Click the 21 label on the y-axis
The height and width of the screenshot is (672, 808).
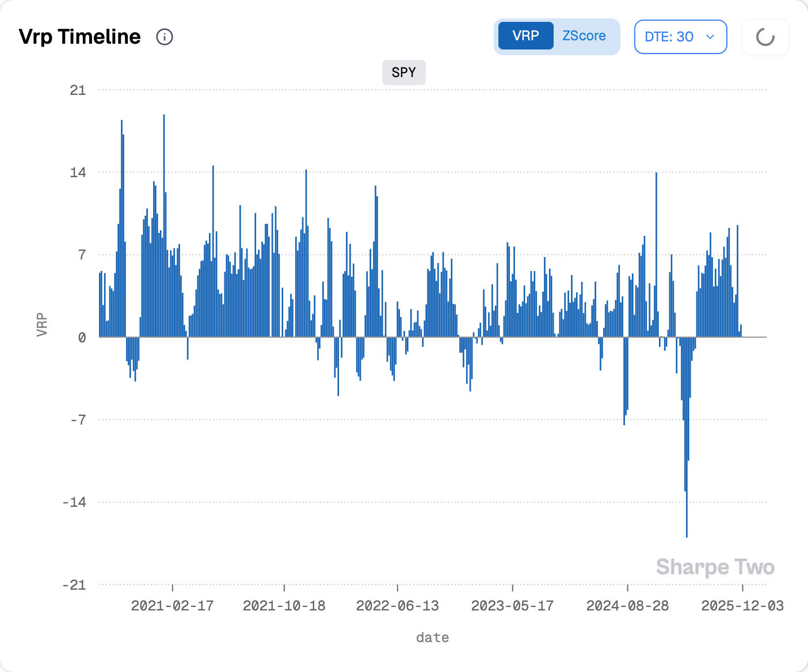78,90
